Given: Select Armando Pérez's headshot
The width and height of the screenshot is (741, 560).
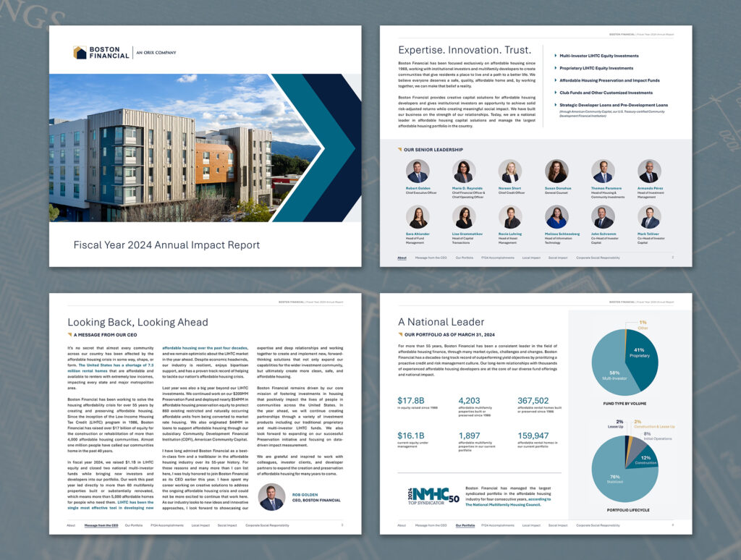Looking at the screenshot, I should tap(649, 171).
